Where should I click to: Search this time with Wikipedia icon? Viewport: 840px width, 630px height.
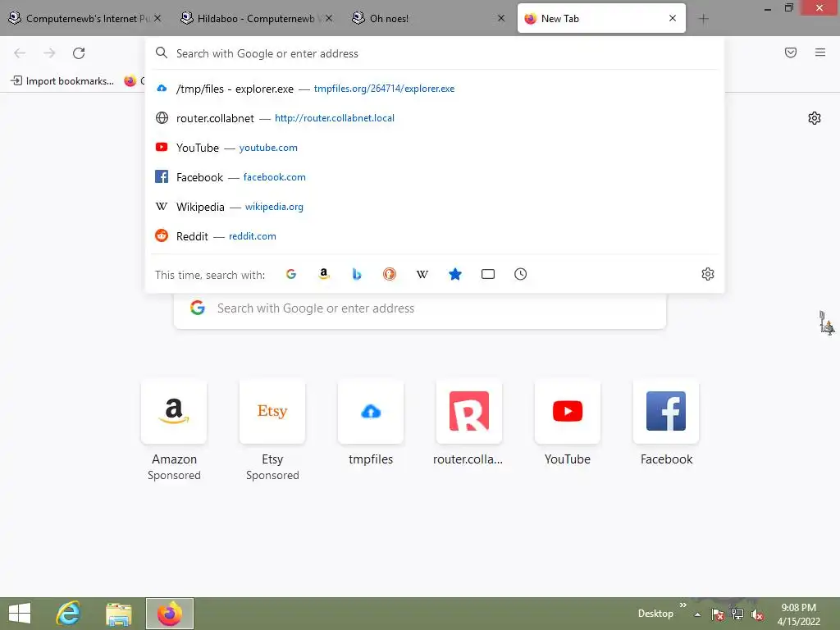click(422, 274)
